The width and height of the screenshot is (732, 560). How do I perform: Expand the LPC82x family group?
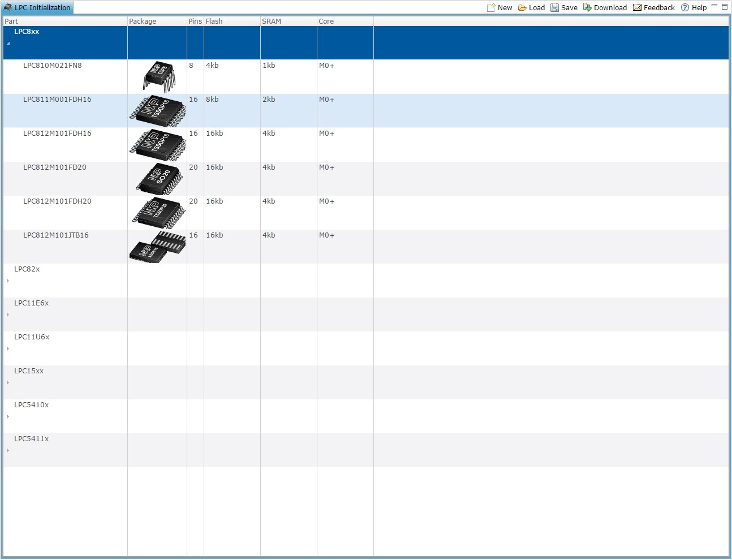tap(8, 281)
